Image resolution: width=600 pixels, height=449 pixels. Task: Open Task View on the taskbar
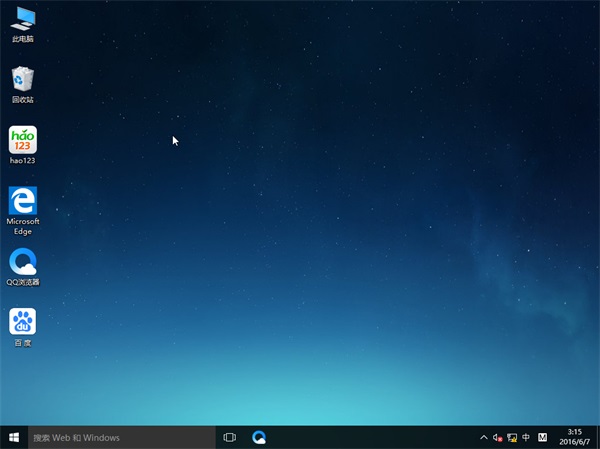229,437
